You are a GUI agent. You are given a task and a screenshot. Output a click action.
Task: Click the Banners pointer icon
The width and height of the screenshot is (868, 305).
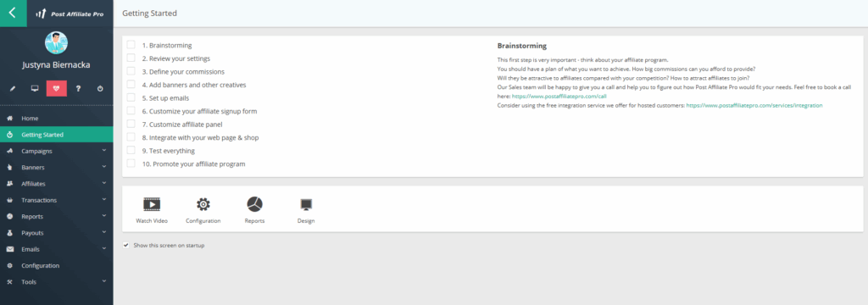tap(10, 167)
